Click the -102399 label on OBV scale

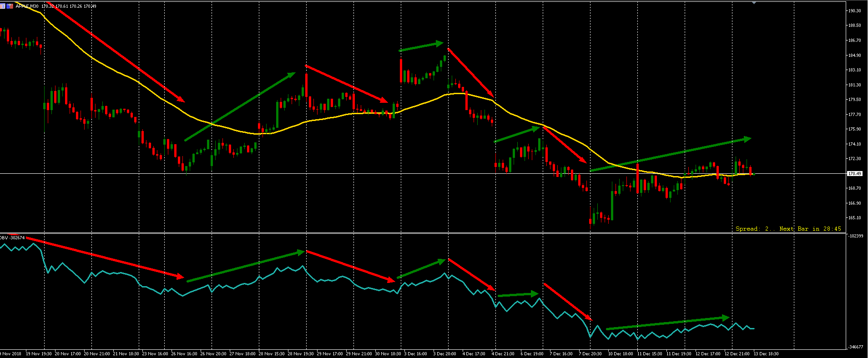point(856,236)
